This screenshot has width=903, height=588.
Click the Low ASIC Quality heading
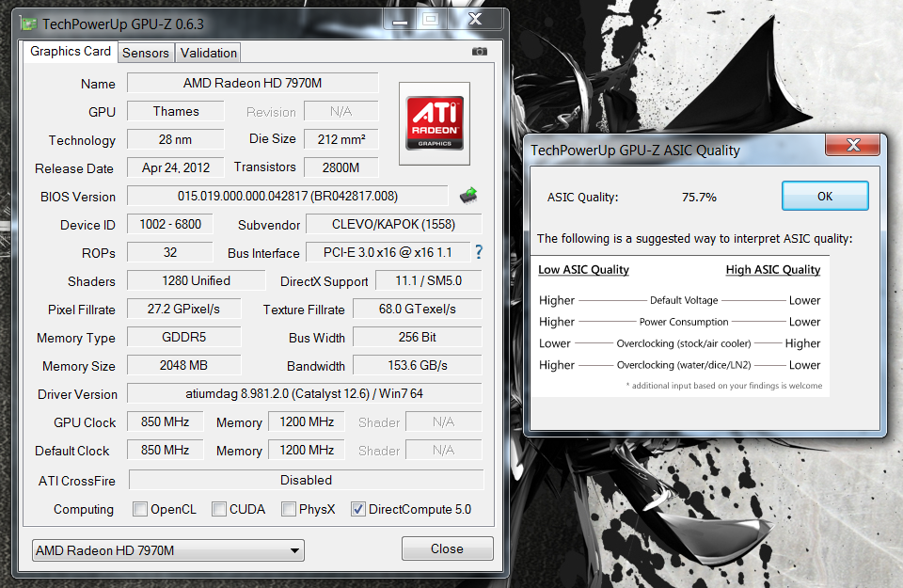click(x=583, y=269)
